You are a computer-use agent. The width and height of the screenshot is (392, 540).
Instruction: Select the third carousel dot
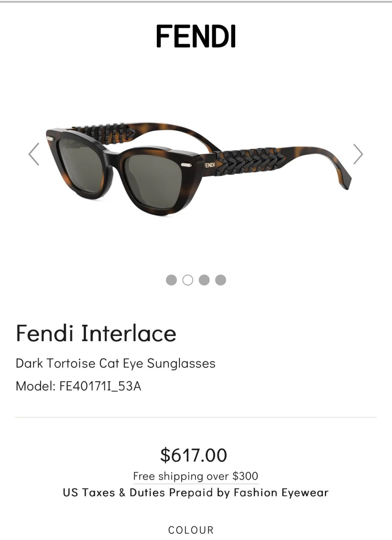coord(204,280)
